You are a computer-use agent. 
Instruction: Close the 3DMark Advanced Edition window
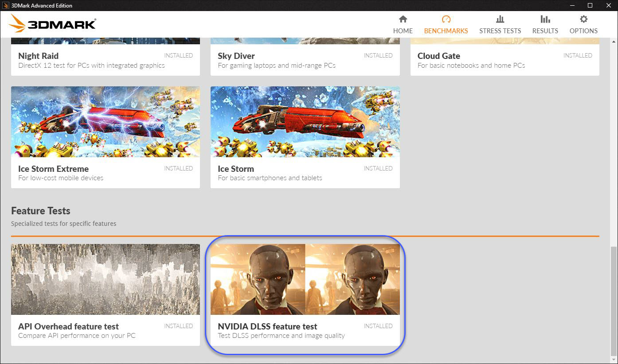point(609,5)
